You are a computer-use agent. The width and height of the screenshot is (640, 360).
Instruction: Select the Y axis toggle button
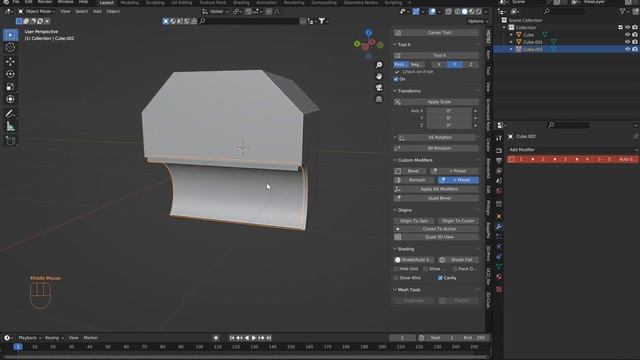pyautogui.click(x=455, y=64)
